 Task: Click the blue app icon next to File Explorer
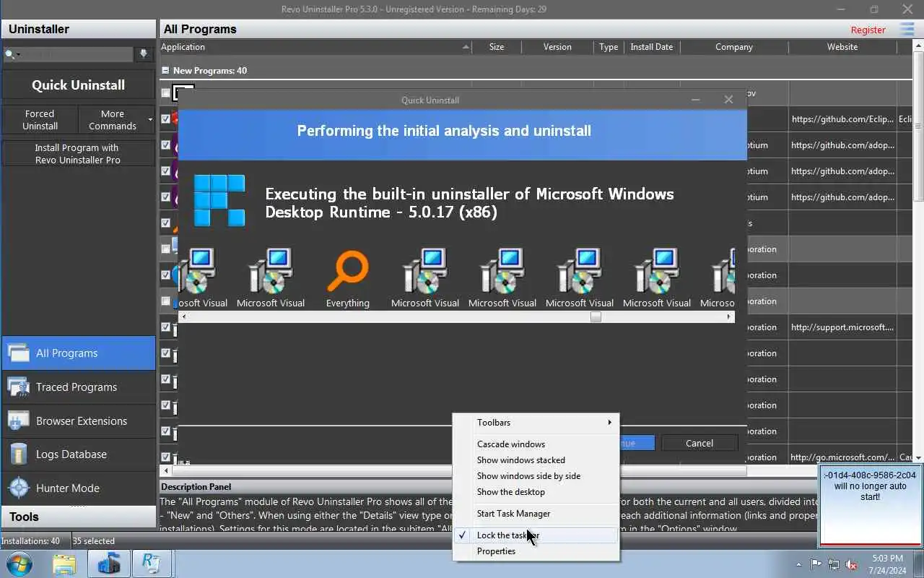tap(109, 564)
